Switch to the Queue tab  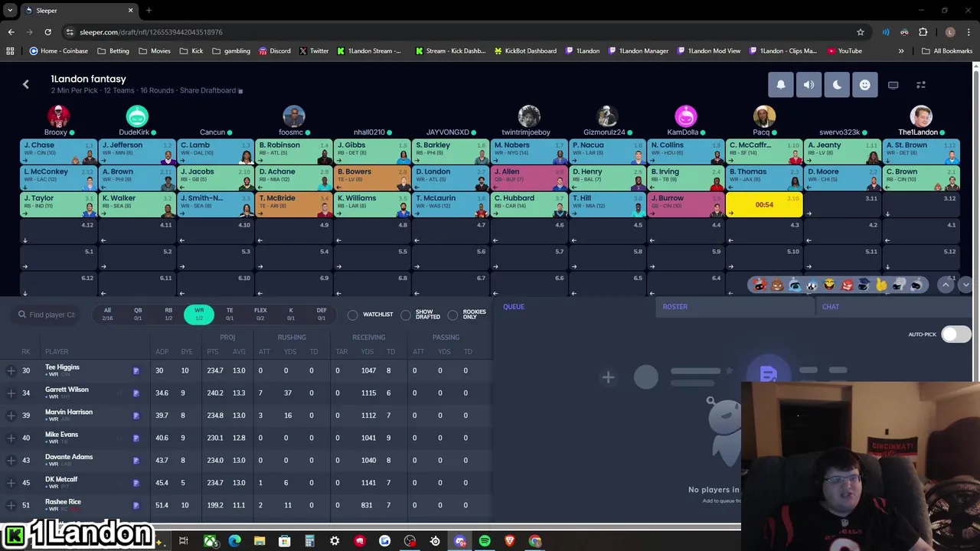[x=514, y=307]
